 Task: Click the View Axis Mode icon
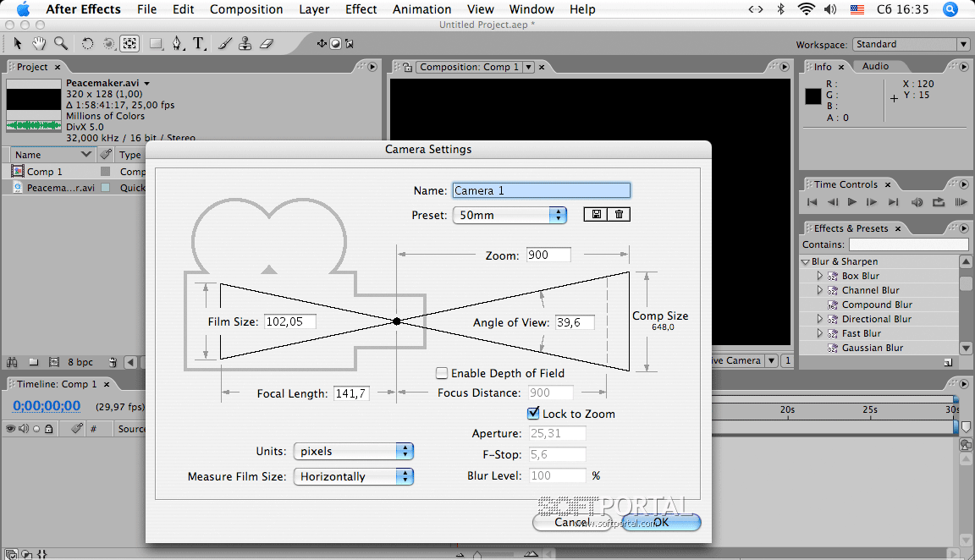[x=349, y=43]
